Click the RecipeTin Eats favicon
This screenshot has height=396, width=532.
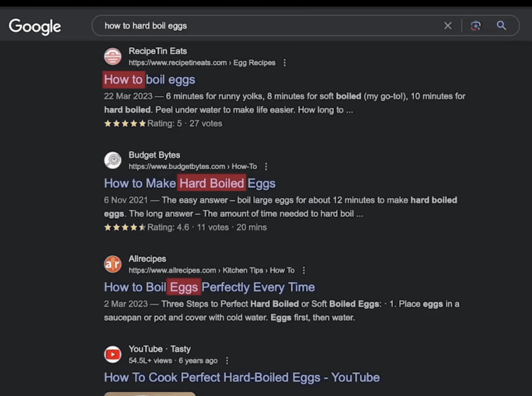(112, 56)
